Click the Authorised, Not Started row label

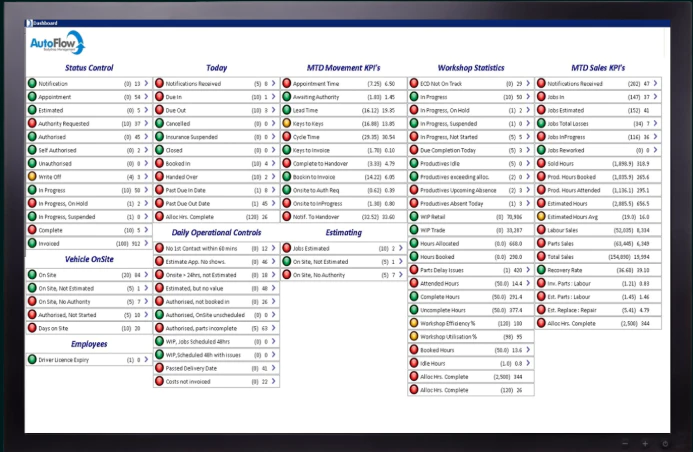pyautogui.click(x=67, y=315)
